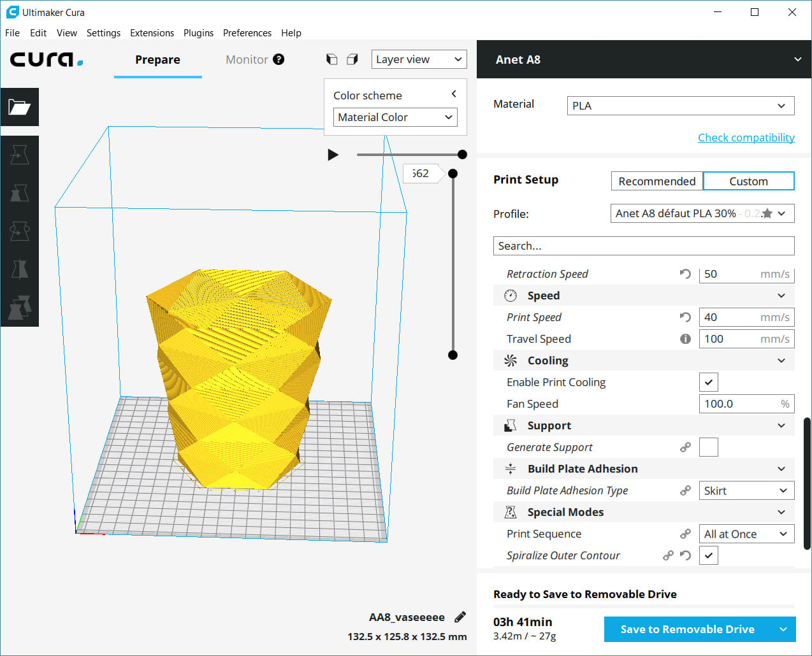Click the Check compatibility link
The image size is (812, 656).
point(746,137)
